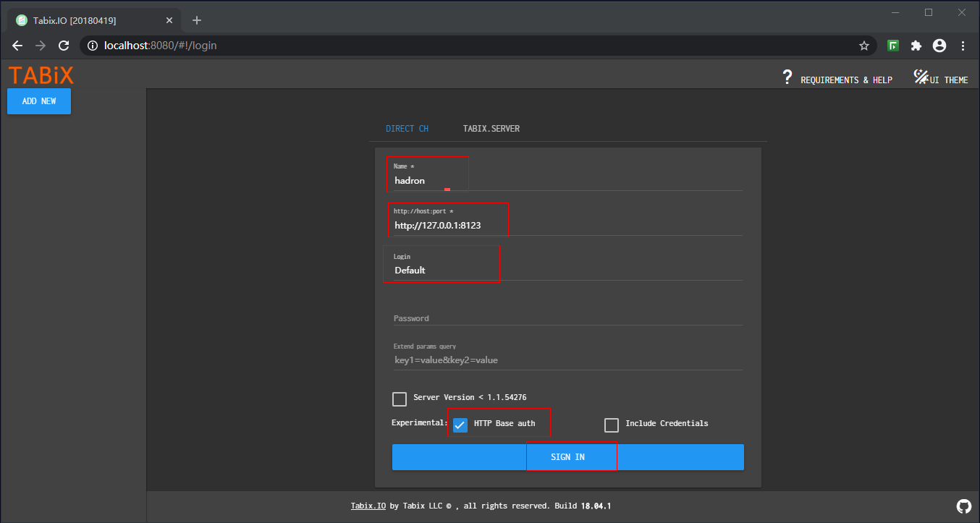The width and height of the screenshot is (980, 523).
Task: Click the GitHub icon in the footer
Action: [x=963, y=506]
